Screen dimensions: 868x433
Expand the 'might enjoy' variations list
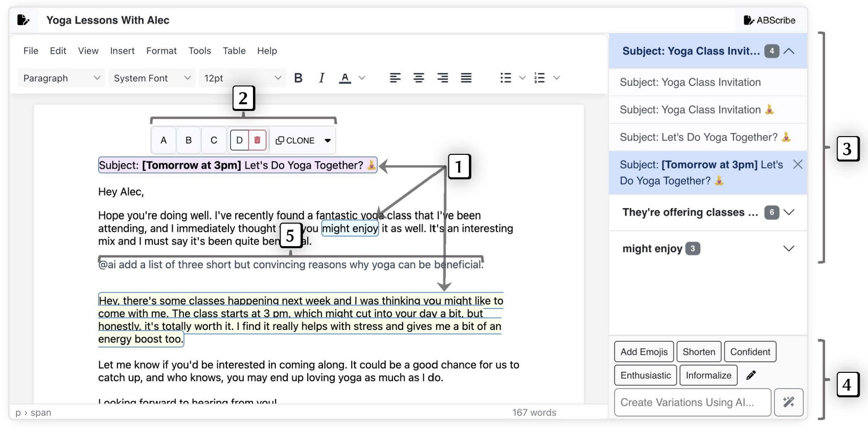[x=789, y=249]
